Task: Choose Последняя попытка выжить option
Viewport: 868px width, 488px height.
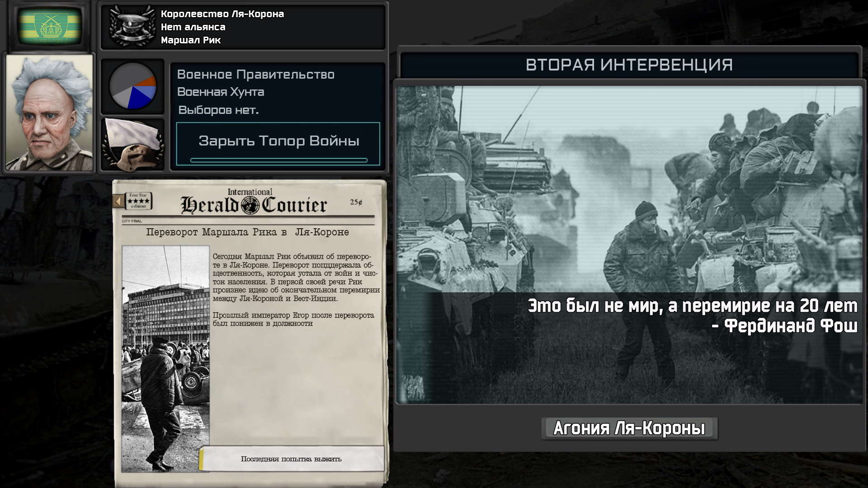Action: pyautogui.click(x=292, y=459)
